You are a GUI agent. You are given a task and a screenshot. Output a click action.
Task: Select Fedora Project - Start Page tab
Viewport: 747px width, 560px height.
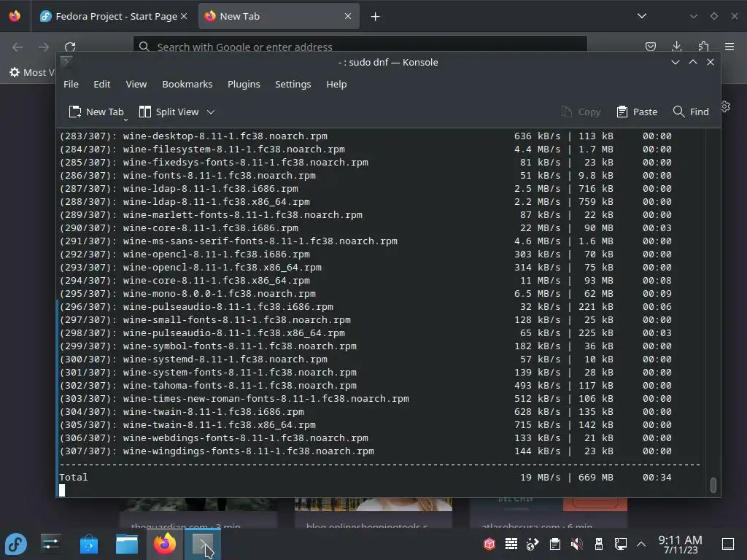coord(114,16)
